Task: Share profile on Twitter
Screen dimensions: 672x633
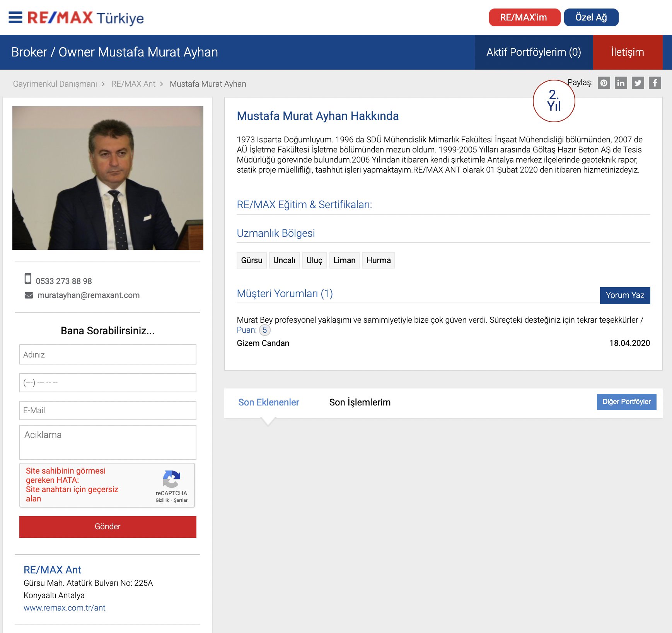Action: point(638,83)
